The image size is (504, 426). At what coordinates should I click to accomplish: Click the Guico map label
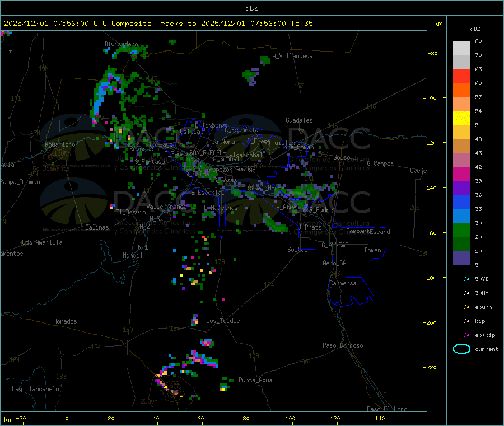click(342, 157)
